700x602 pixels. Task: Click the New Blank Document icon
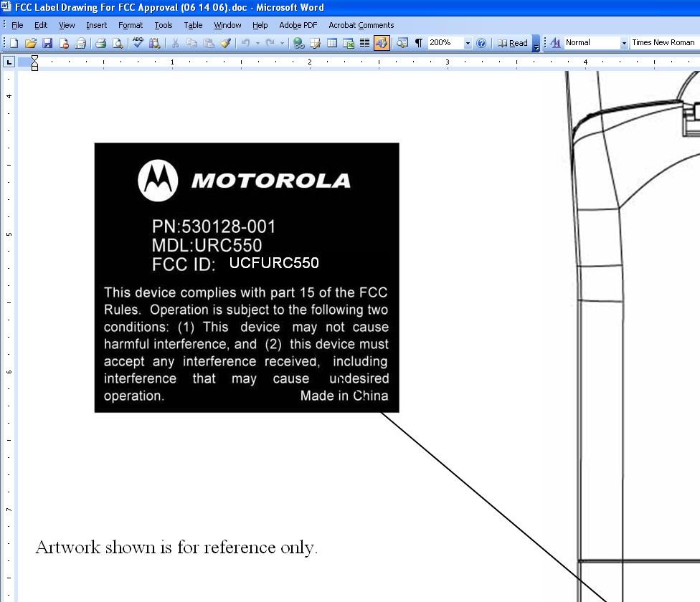(14, 43)
